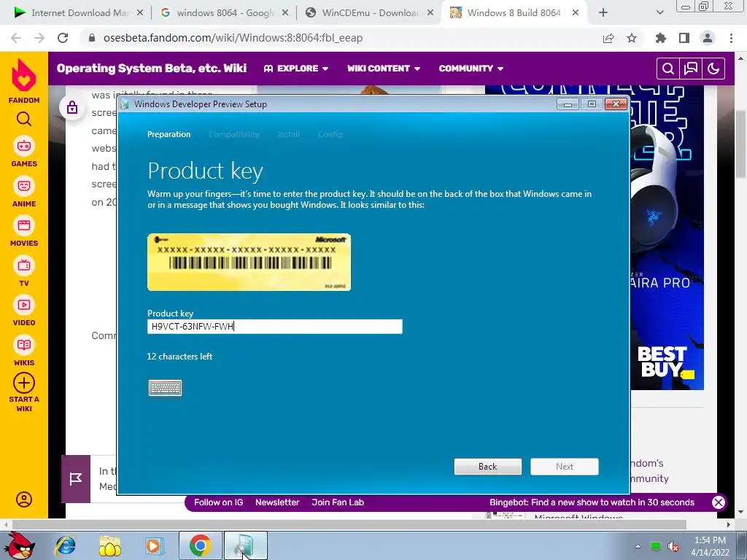Switch to windows 8064 Google tab

point(224,13)
